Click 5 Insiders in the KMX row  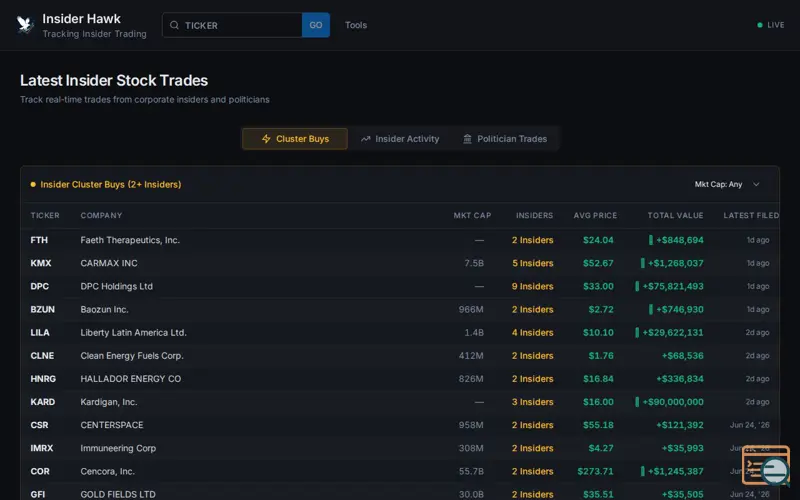point(533,263)
